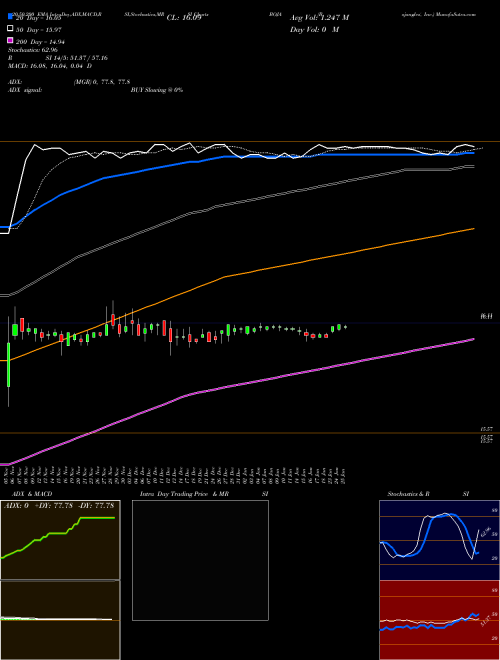This screenshot has width=500, height=660.
Task: Click the 16.11 price axis label
Action: click(487, 316)
